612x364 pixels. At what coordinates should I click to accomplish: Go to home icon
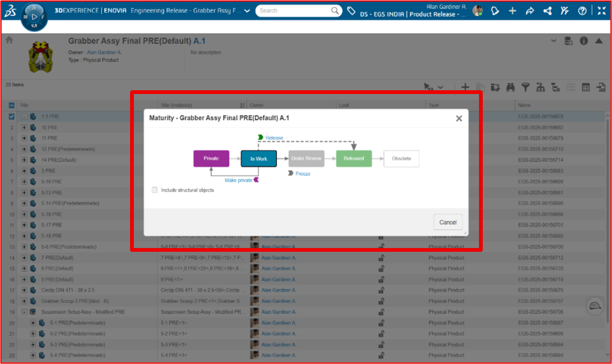[9, 40]
